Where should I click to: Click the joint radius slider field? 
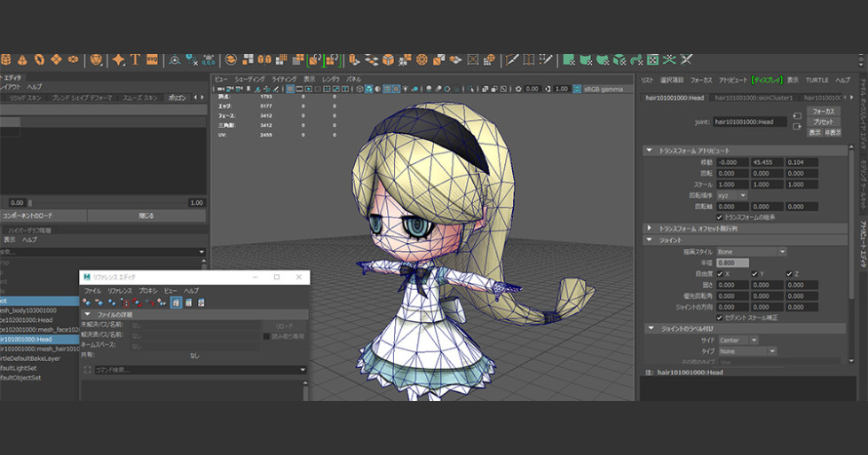pos(732,263)
